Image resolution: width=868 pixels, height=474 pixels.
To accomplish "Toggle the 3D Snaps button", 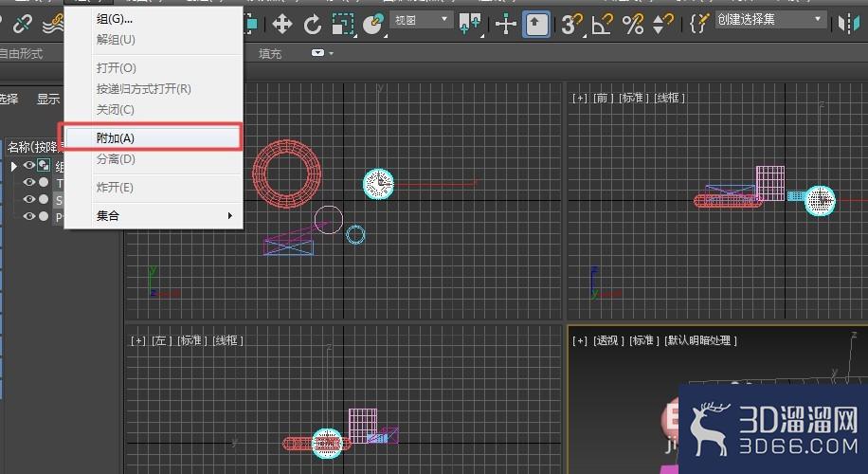I will [x=571, y=25].
